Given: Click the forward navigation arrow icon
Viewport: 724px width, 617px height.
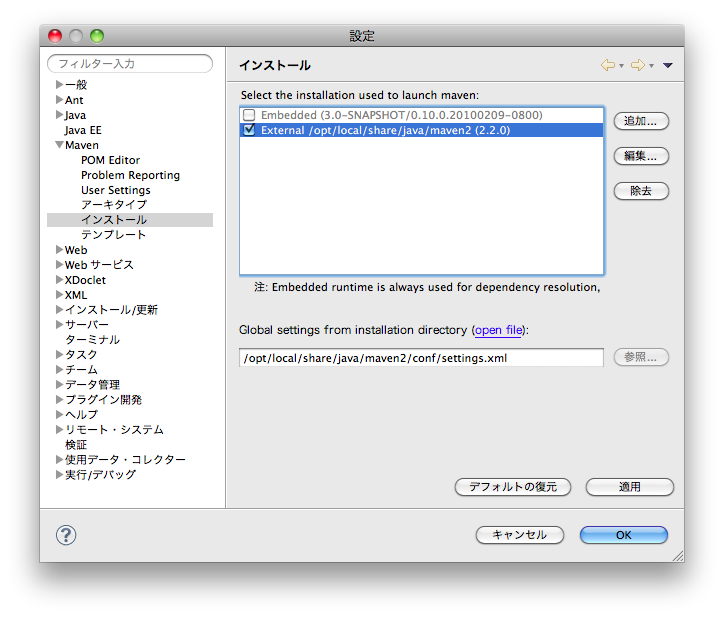Looking at the screenshot, I should coord(637,66).
